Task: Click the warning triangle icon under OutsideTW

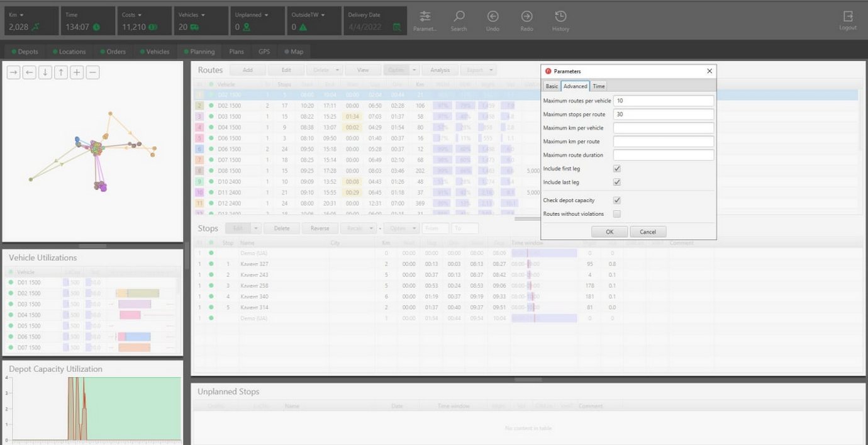Action: (x=303, y=27)
